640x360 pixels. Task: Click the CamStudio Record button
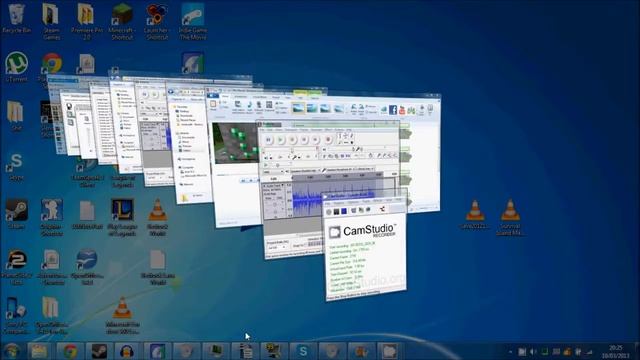[x=329, y=211]
